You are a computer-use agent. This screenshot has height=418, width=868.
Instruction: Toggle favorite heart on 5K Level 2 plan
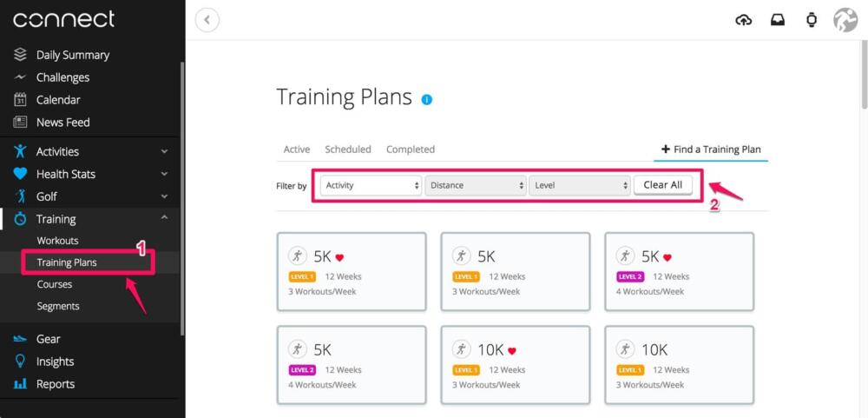pos(667,257)
